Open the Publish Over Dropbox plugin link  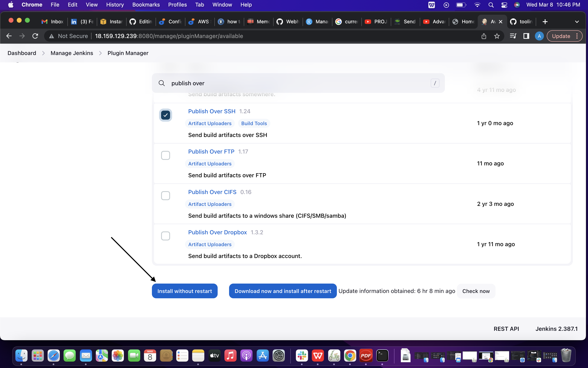[x=217, y=232]
